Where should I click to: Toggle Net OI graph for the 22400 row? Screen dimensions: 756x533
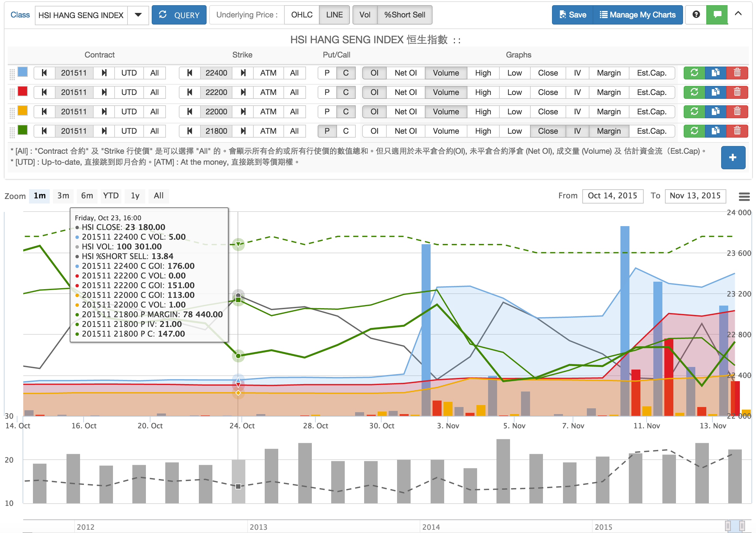point(406,73)
